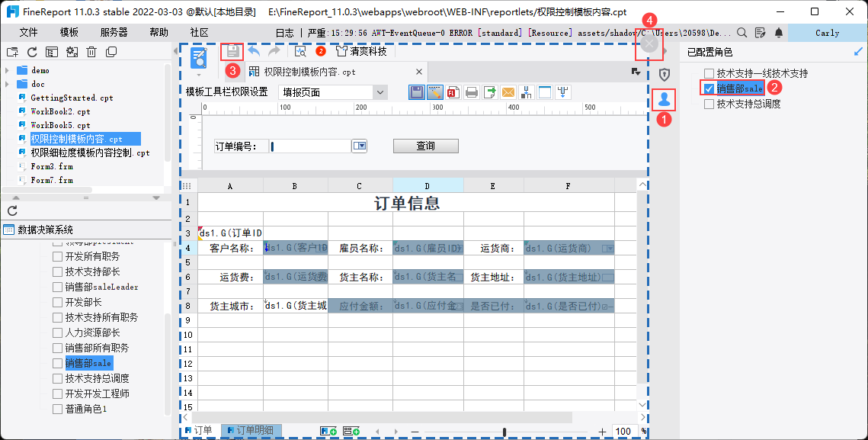Open 权限细粒度模板内容控制.cpt file
The height and width of the screenshot is (440, 868).
click(x=90, y=153)
